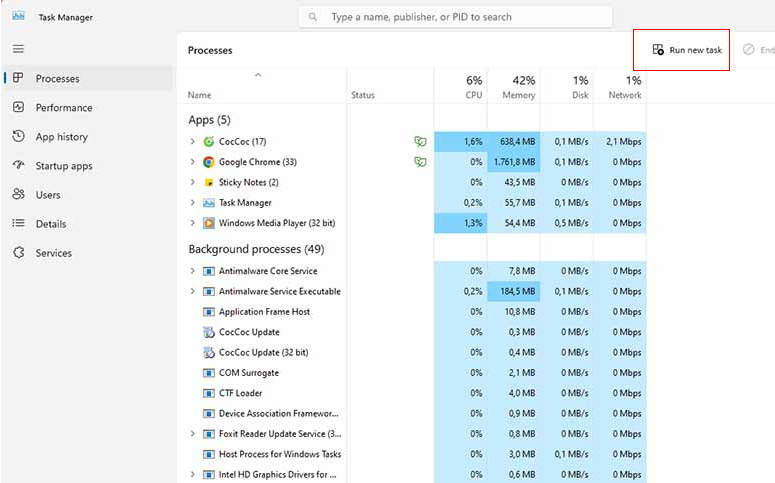Click the search magnifier icon
The width and height of the screenshot is (775, 483).
point(314,17)
